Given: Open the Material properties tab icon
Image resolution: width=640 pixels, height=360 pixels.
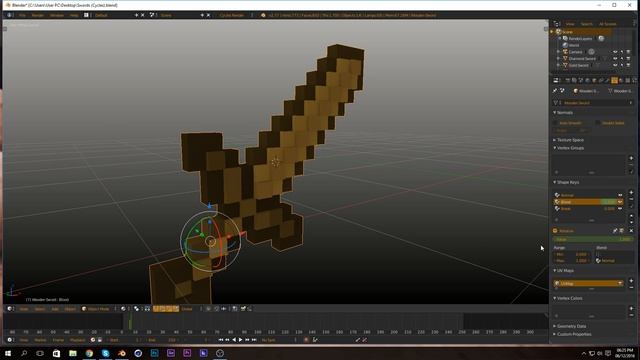Looking at the screenshot, I should coord(621,80).
